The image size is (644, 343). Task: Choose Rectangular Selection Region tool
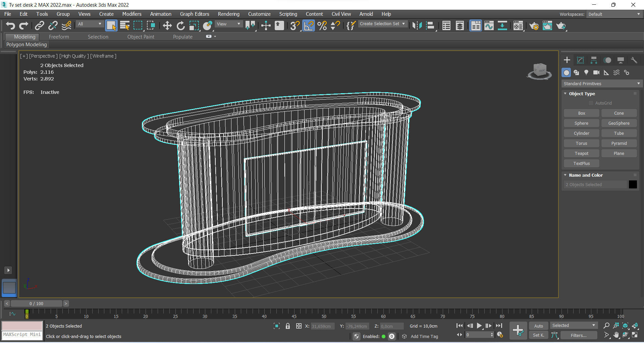[138, 26]
